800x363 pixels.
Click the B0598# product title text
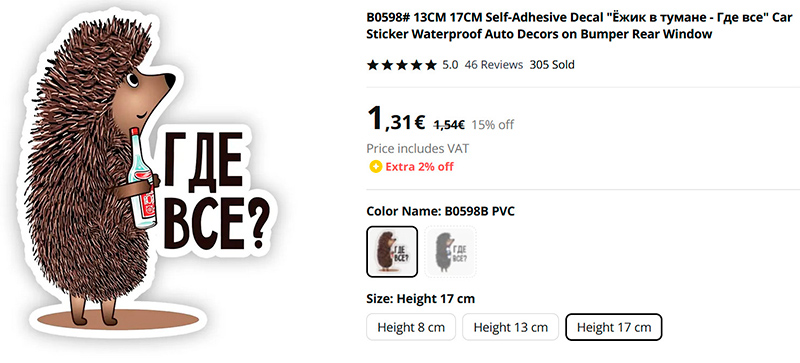coord(580,26)
